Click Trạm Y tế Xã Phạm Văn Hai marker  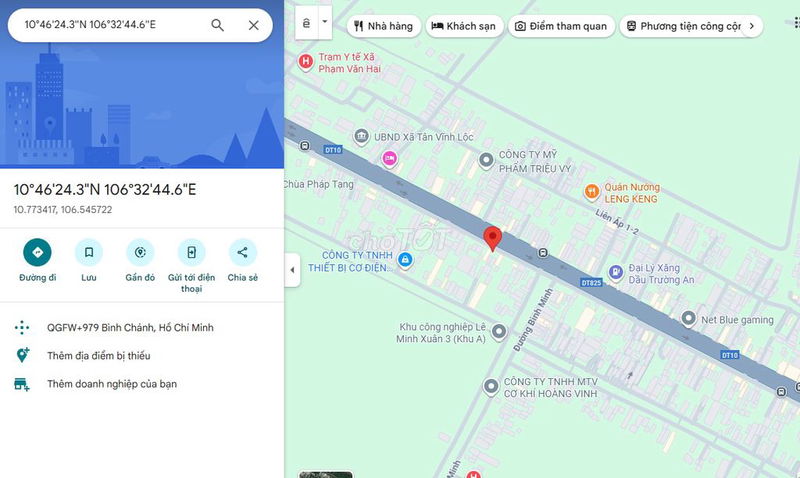[306, 62]
